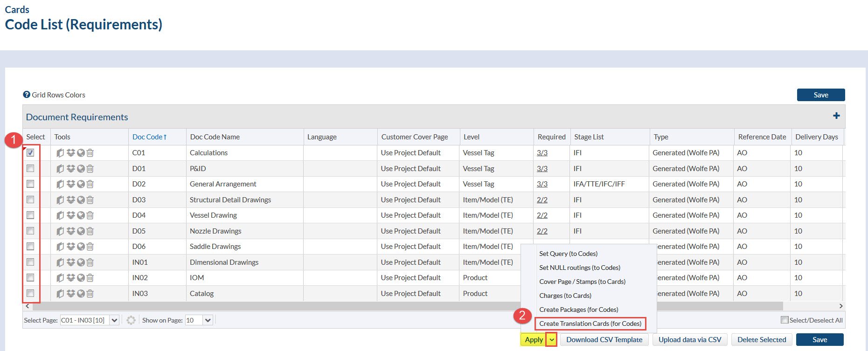
Task: Choose Set NULL routings (to Codes)
Action: pos(580,268)
